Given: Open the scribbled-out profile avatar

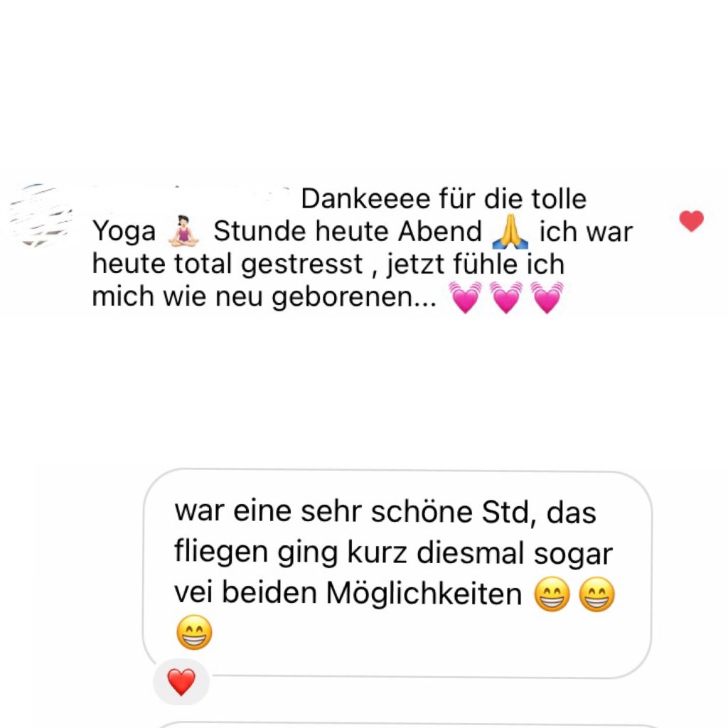Looking at the screenshot, I should coord(41,215).
